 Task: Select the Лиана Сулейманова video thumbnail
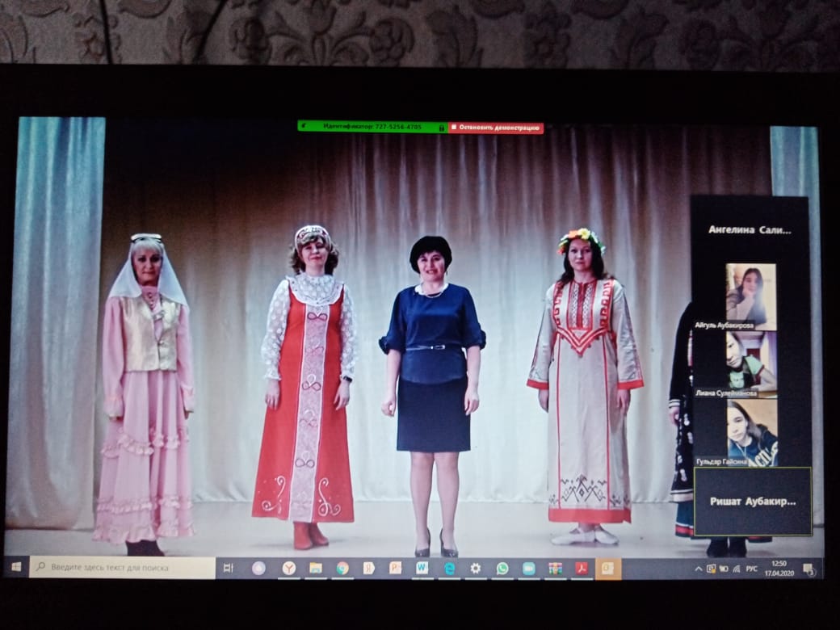750,363
